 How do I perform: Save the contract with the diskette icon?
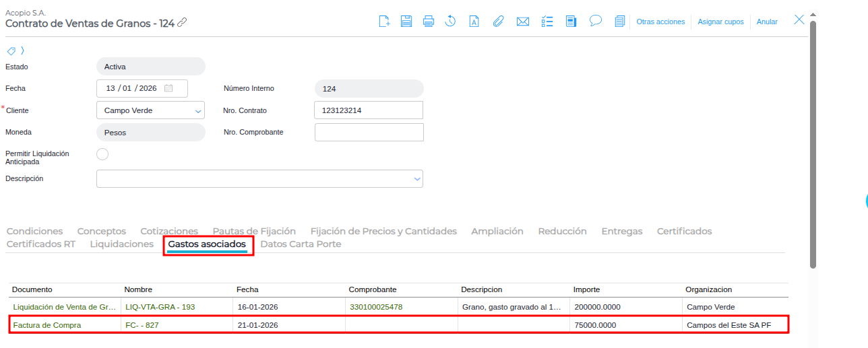click(x=406, y=22)
